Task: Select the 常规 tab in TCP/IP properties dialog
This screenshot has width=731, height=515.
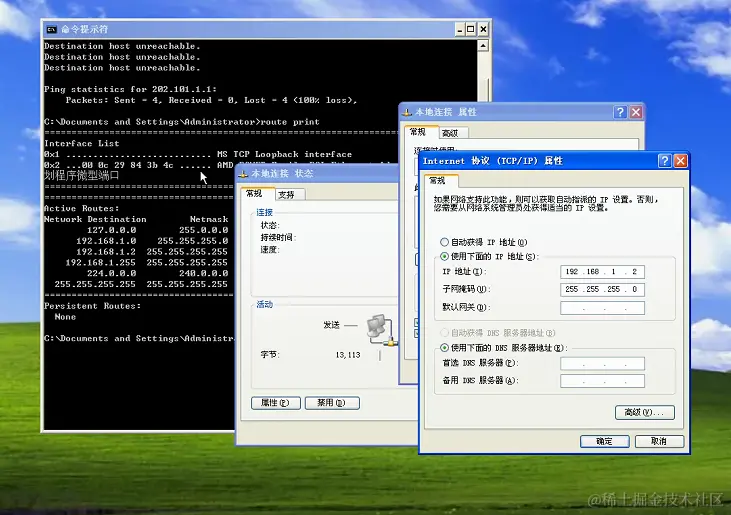Action: tap(441, 180)
